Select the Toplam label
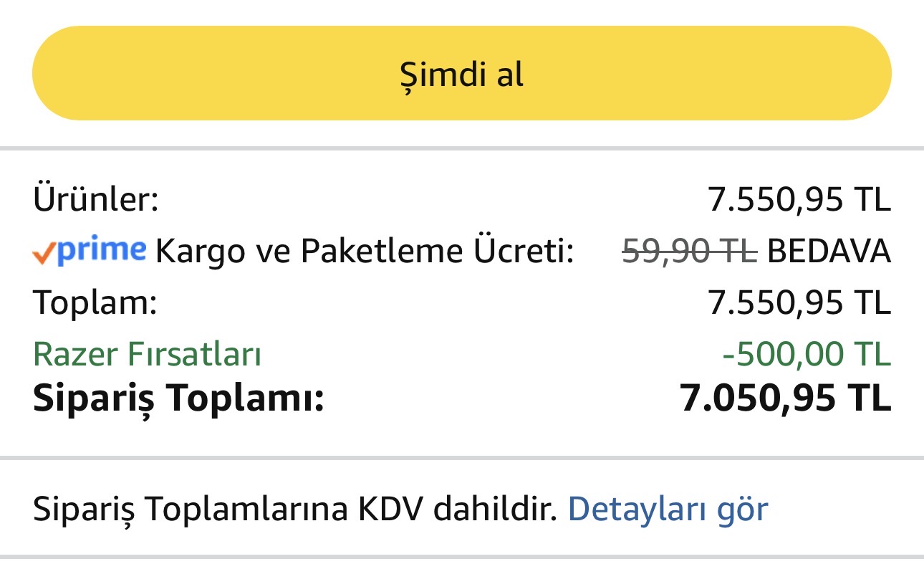 click(95, 303)
